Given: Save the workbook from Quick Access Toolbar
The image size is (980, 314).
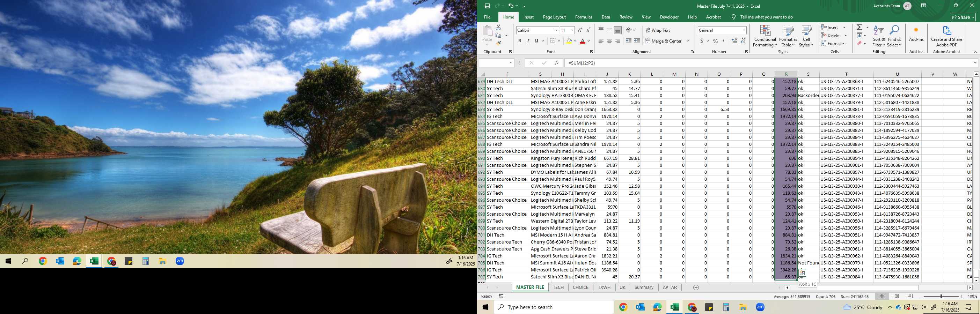Looking at the screenshot, I should click(487, 6).
